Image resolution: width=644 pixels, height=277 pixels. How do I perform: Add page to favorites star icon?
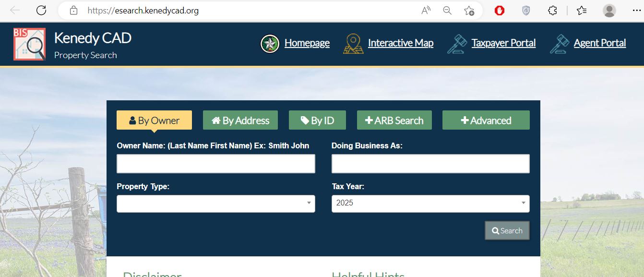(x=469, y=11)
